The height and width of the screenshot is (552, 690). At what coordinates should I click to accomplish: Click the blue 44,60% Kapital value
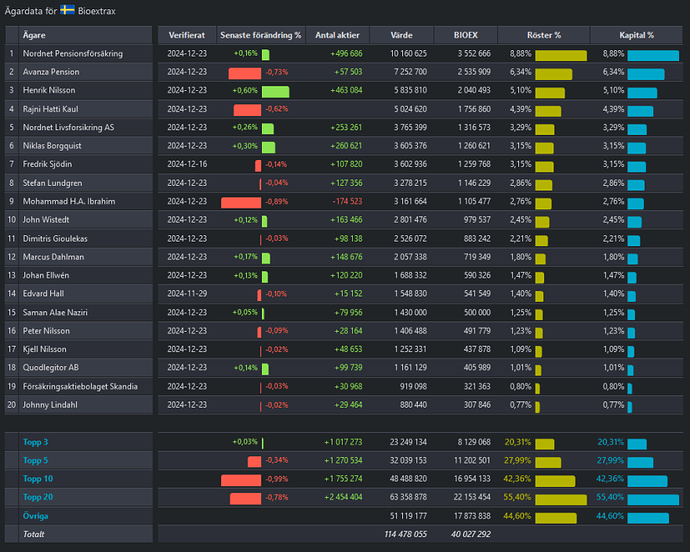click(x=610, y=516)
